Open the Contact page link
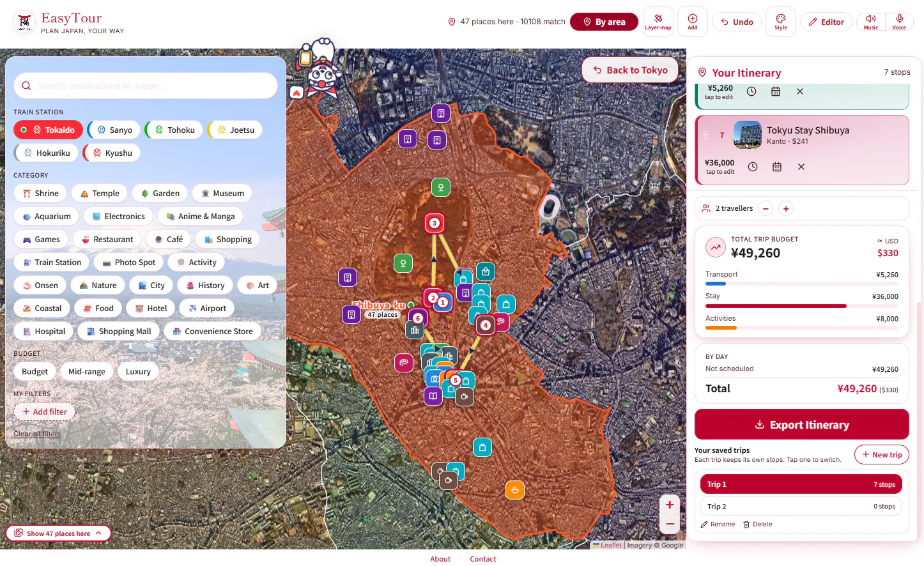The image size is (924, 566). point(483,559)
